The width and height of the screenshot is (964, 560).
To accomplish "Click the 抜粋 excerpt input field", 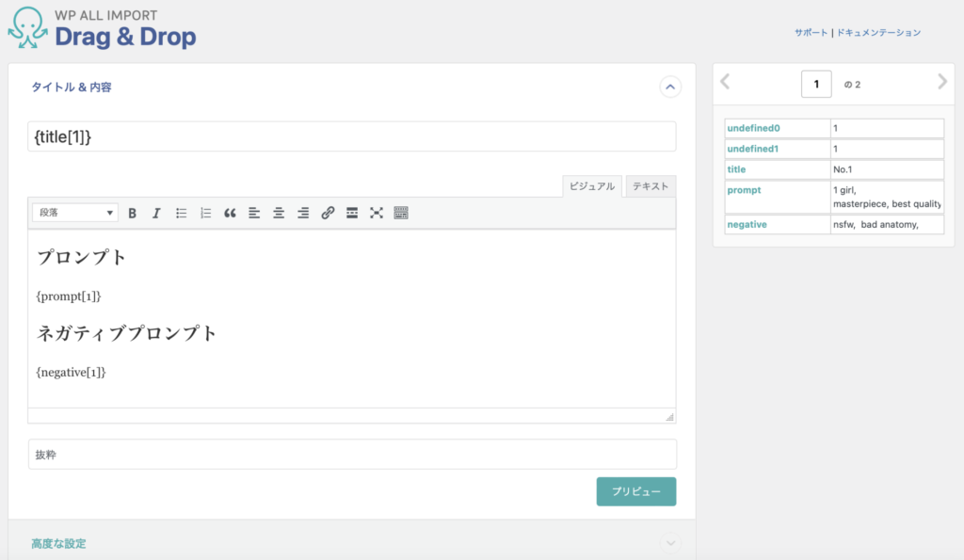I will coord(352,455).
